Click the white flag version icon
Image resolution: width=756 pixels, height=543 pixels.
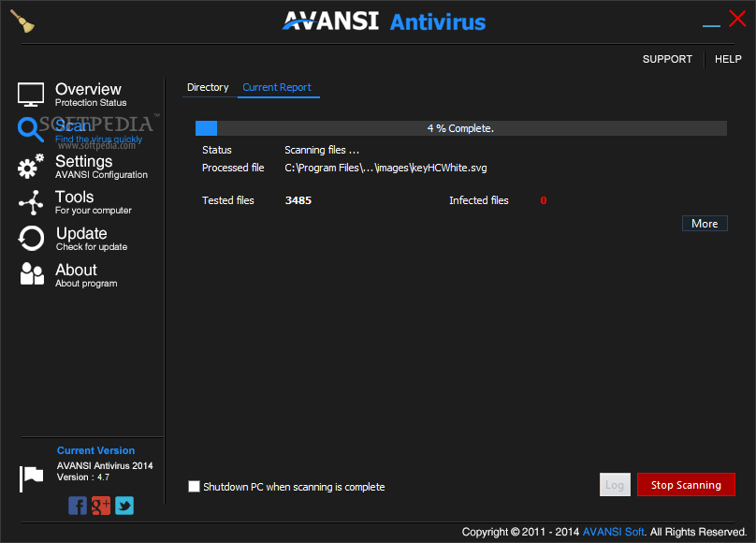tap(31, 478)
